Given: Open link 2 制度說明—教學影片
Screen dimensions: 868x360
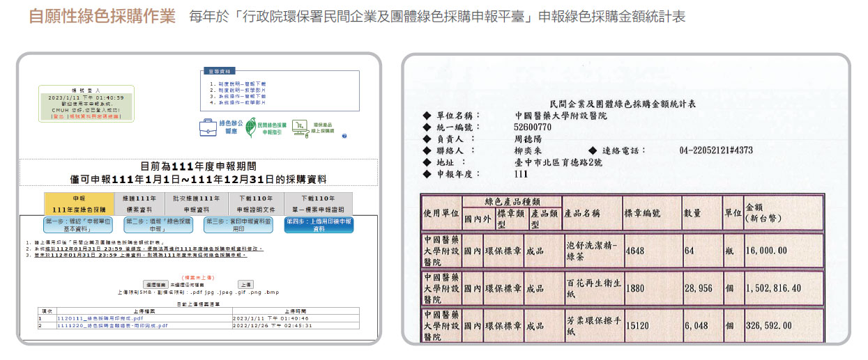Looking at the screenshot, I should pos(241,90).
